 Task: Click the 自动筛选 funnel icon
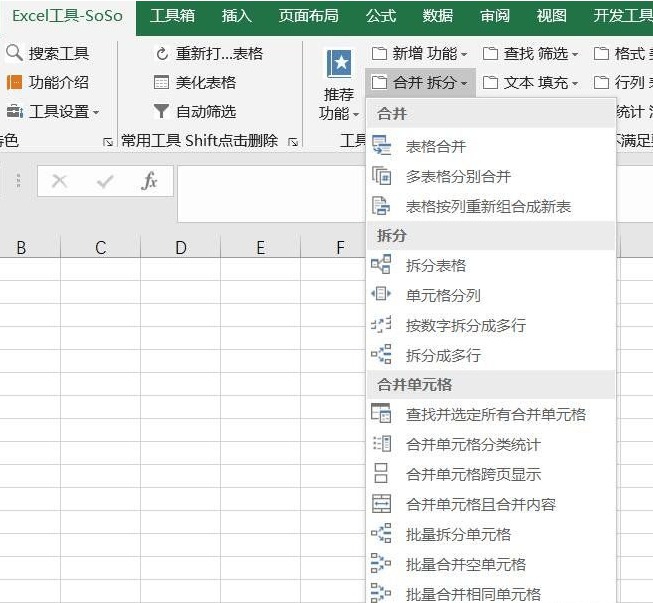(x=161, y=111)
